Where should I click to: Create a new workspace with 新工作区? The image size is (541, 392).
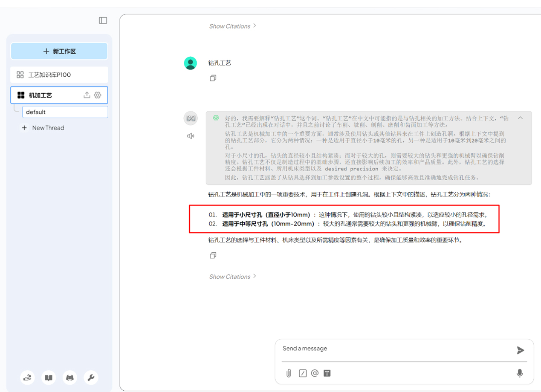pos(59,51)
